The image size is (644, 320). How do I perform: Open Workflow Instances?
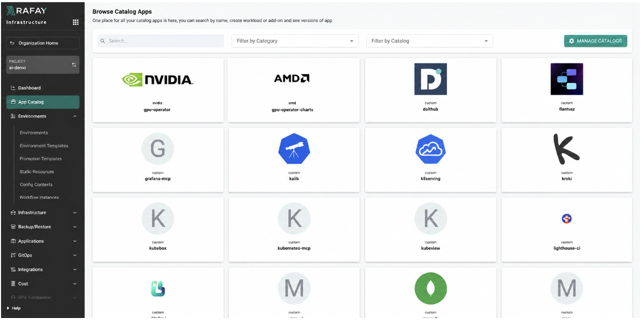coord(39,197)
